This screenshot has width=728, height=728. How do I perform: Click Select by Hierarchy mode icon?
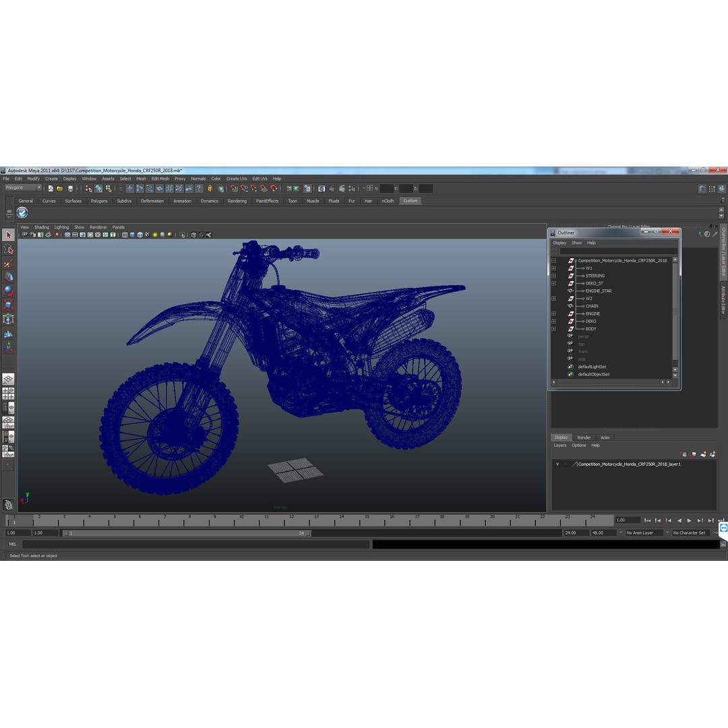pos(89,189)
